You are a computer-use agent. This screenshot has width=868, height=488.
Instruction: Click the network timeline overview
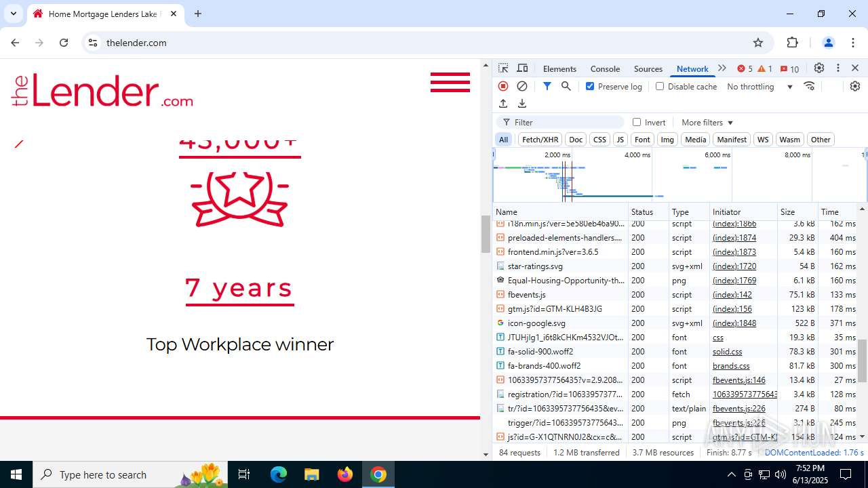tap(680, 175)
